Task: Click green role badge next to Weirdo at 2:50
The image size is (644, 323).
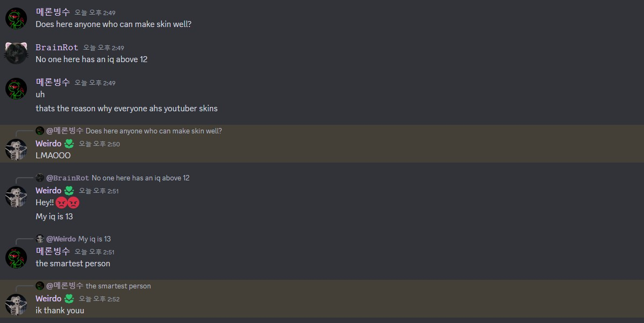Action: [69, 144]
